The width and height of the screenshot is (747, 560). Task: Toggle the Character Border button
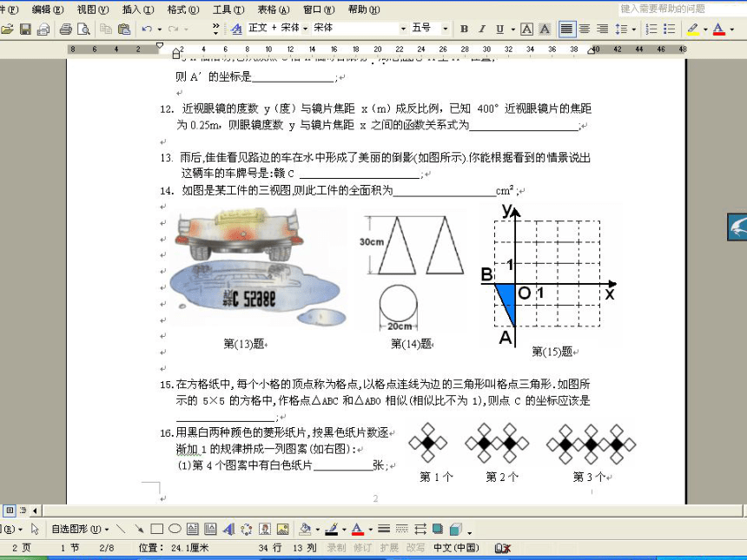tap(526, 30)
